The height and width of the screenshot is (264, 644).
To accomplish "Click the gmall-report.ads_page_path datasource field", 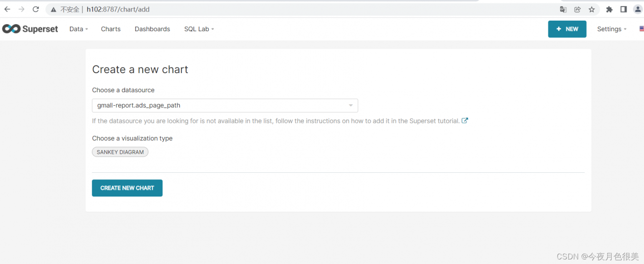I will [x=225, y=105].
